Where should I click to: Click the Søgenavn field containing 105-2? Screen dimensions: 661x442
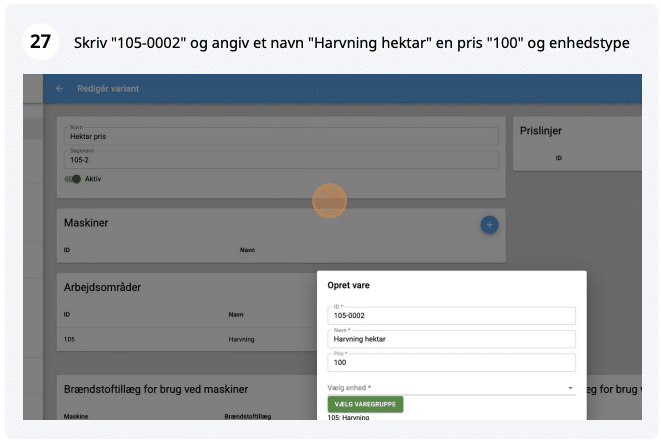click(280, 159)
